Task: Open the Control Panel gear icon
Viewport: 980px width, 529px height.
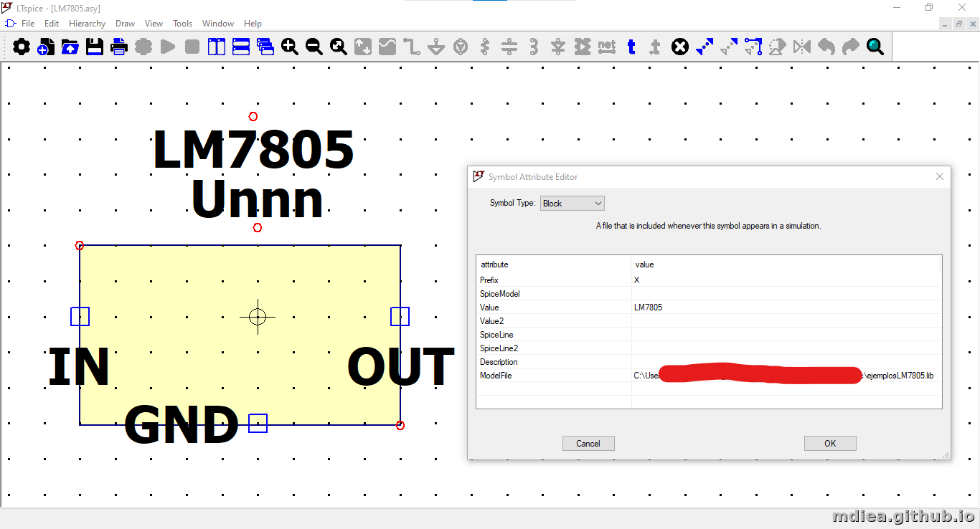Action: click(22, 47)
